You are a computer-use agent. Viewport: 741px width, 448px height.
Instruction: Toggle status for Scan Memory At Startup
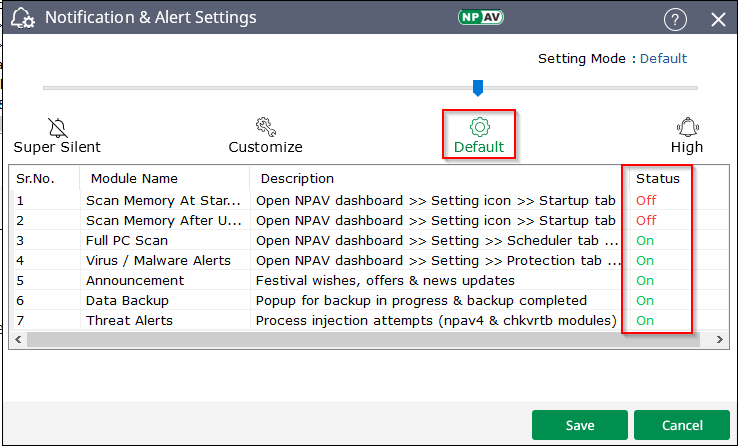coord(646,200)
